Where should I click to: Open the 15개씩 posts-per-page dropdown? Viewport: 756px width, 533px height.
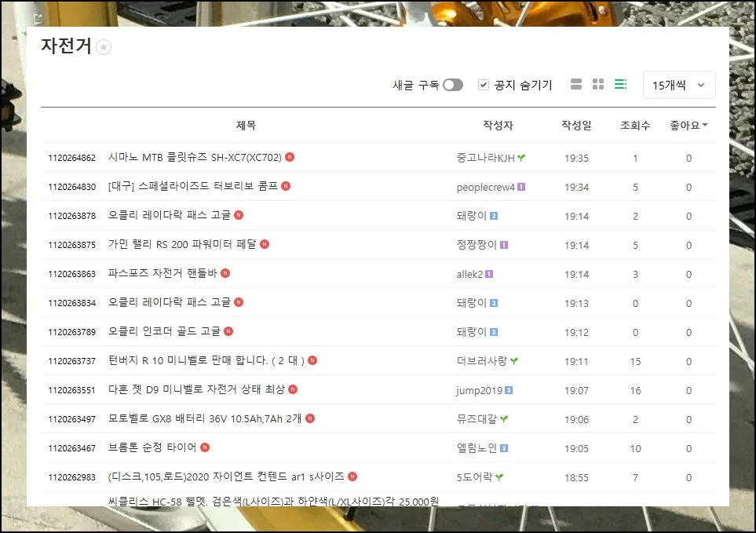[678, 85]
